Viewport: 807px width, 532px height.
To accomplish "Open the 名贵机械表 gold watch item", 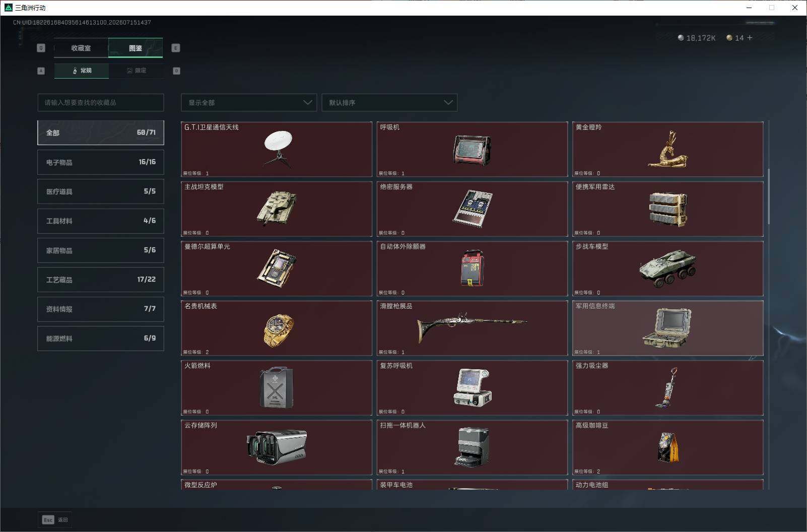I will coord(277,328).
